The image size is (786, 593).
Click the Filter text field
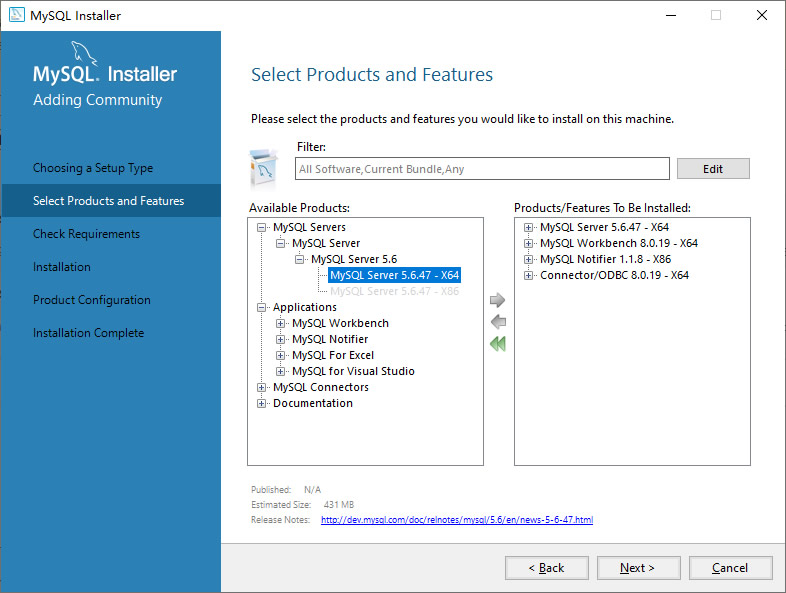[x=482, y=169]
